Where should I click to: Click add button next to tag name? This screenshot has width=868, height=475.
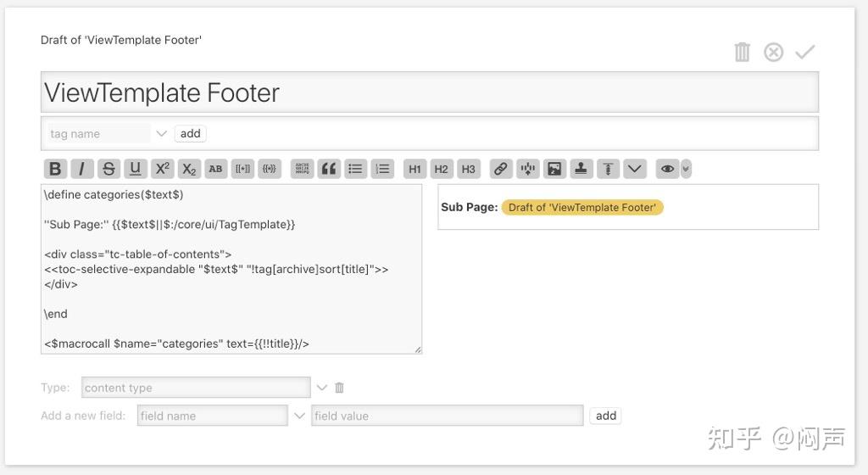(x=191, y=133)
